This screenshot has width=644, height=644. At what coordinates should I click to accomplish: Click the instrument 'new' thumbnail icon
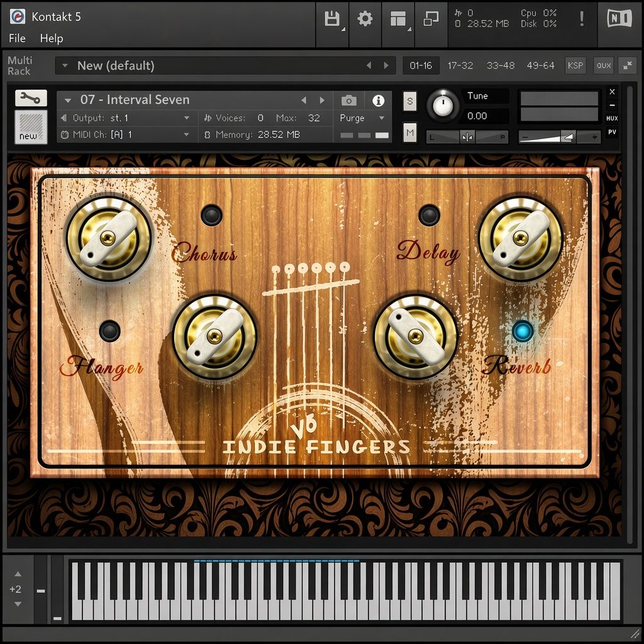click(x=31, y=126)
